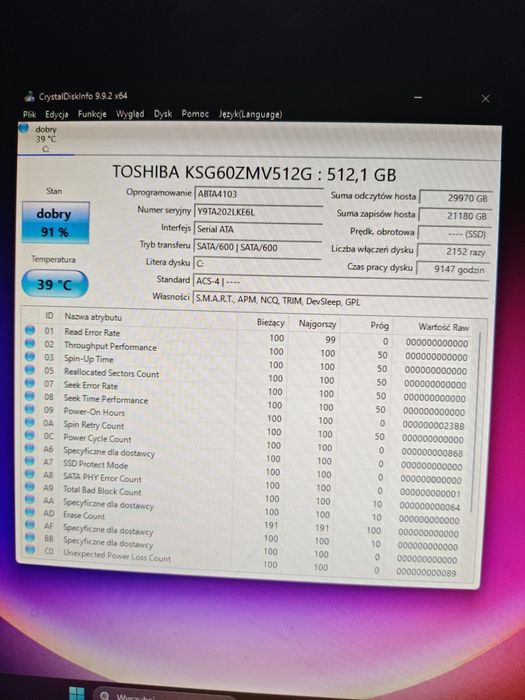Viewport: 525px width, 700px height.
Task: Select the Spin Retry Count attribute name
Action: tap(93, 425)
